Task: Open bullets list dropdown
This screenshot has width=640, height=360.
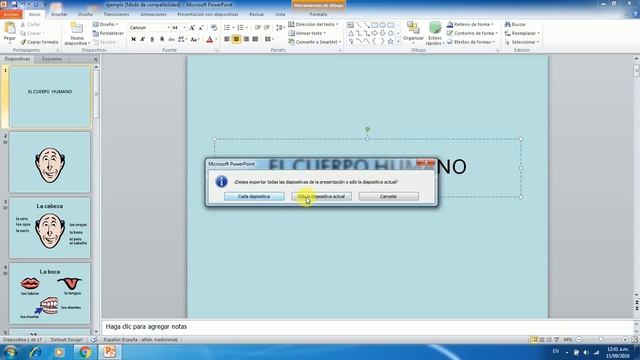Action: pyautogui.click(x=233, y=27)
